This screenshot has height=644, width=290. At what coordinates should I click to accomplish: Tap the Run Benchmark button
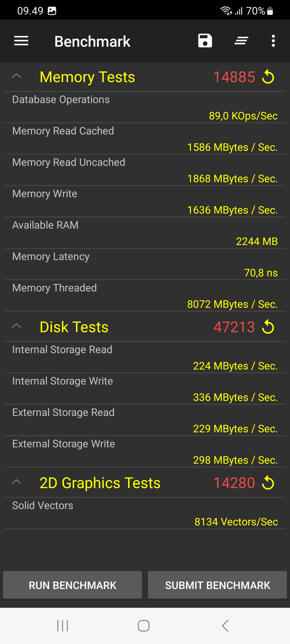(x=73, y=585)
